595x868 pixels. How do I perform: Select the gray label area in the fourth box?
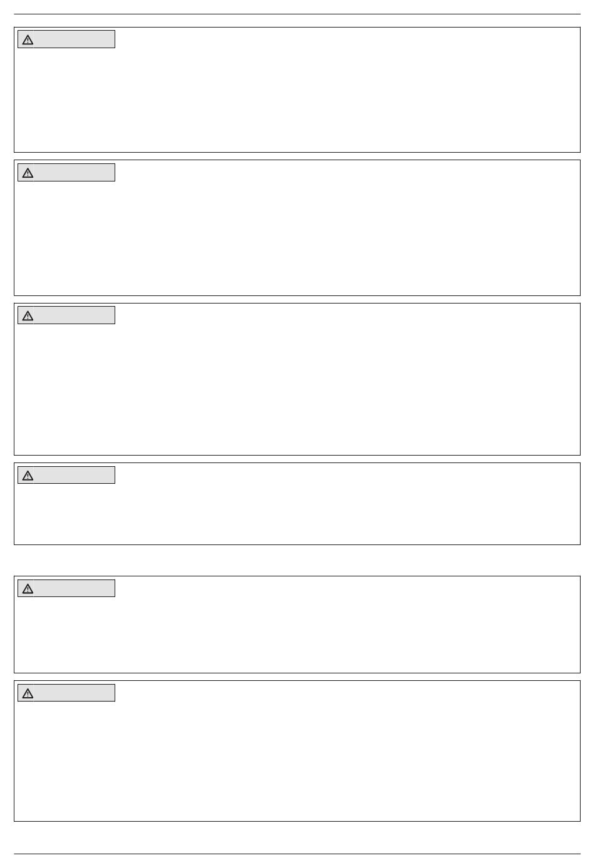(74, 475)
